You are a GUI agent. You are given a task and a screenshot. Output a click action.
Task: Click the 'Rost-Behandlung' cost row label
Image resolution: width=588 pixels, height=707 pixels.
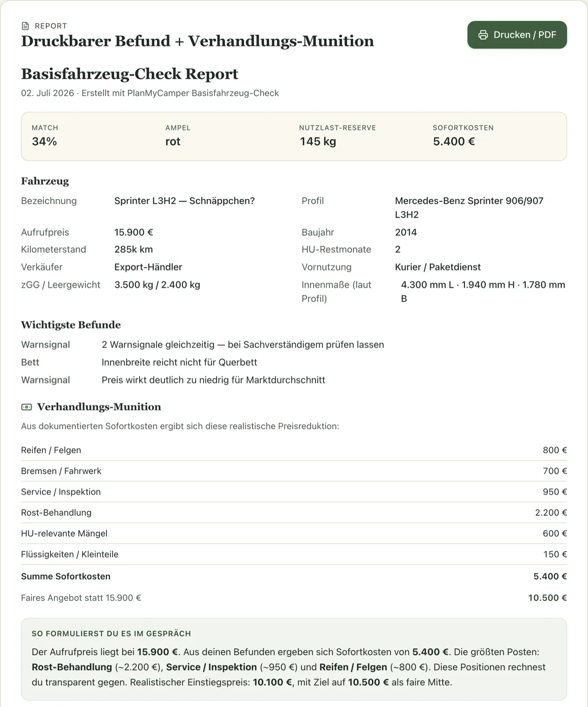click(x=56, y=513)
